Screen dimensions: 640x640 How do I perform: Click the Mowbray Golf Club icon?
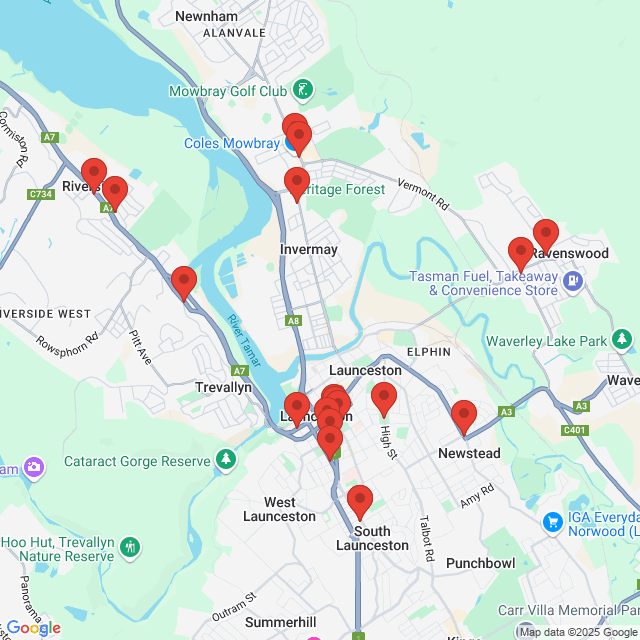[x=303, y=90]
